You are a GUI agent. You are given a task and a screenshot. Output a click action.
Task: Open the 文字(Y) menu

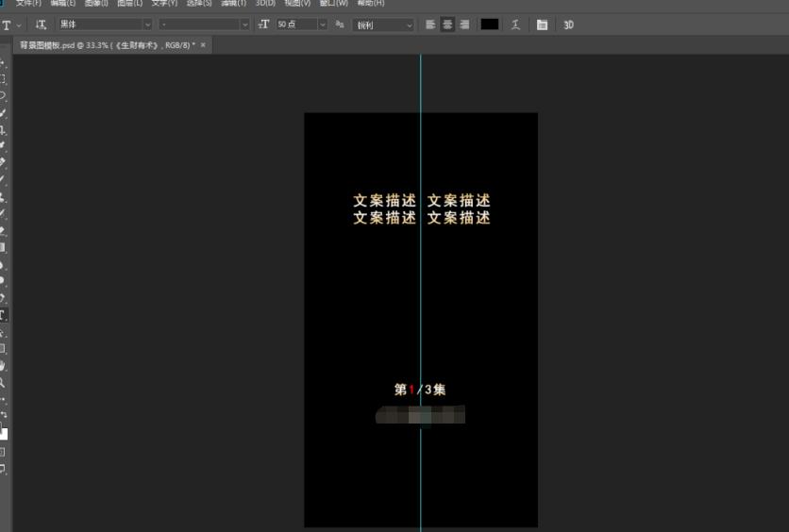[164, 3]
